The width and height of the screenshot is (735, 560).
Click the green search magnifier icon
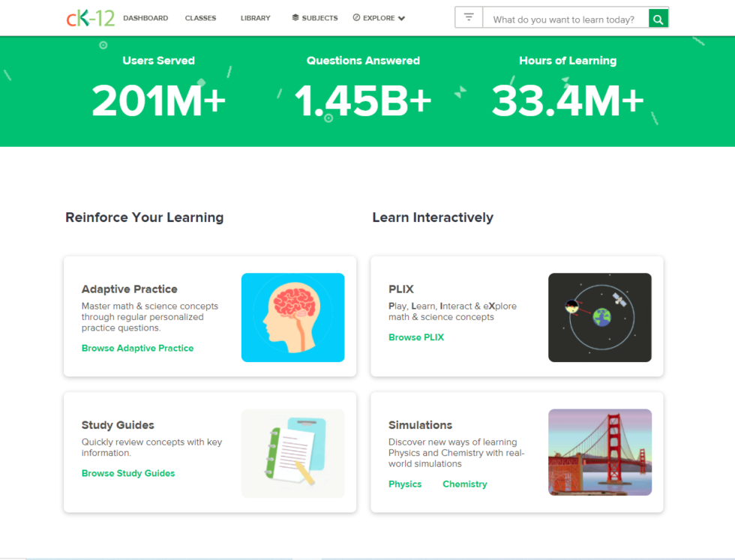658,17
